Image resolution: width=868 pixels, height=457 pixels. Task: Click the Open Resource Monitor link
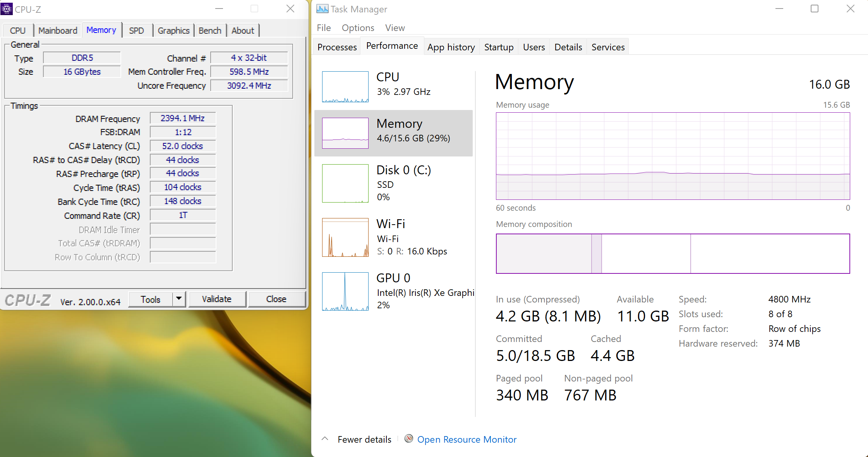(x=467, y=439)
